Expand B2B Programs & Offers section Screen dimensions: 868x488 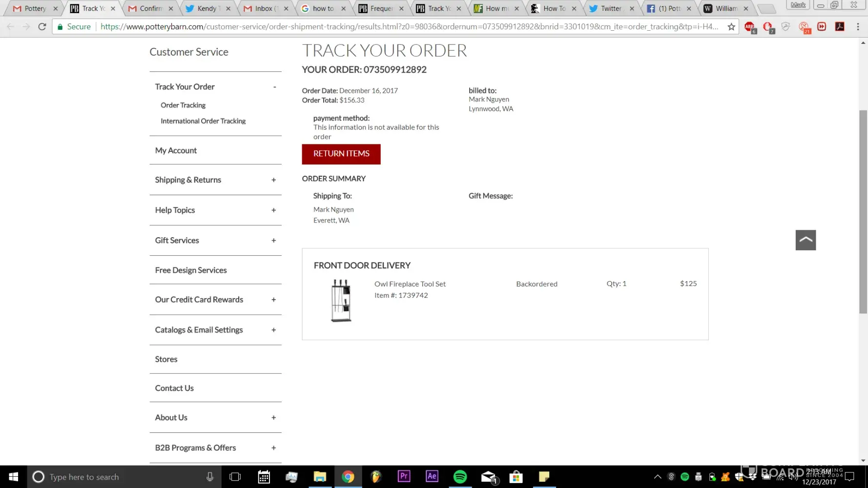point(273,448)
